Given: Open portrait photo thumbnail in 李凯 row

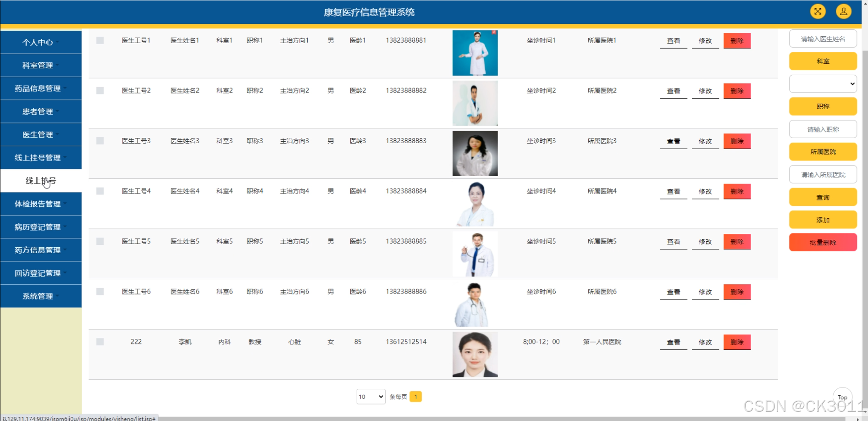Looking at the screenshot, I should (x=475, y=354).
